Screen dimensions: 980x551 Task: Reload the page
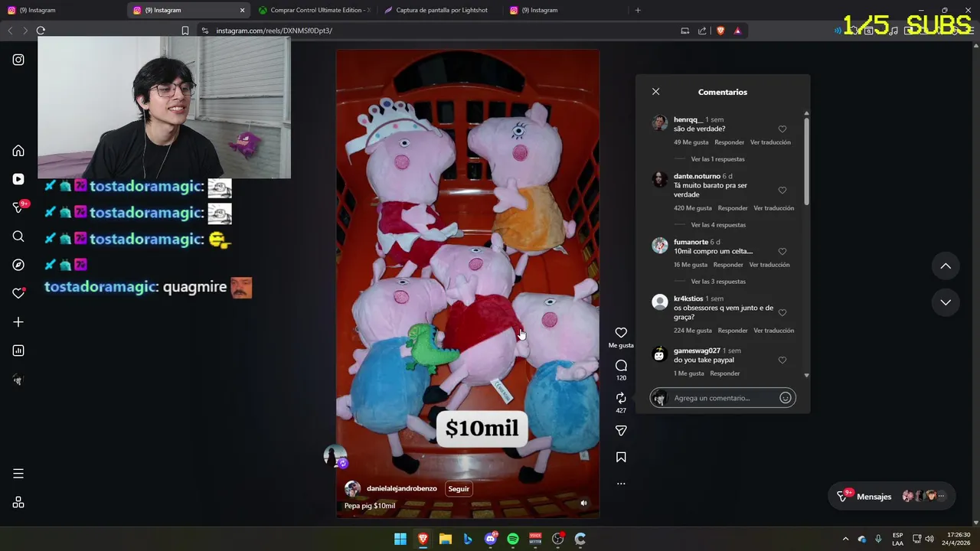41,31
